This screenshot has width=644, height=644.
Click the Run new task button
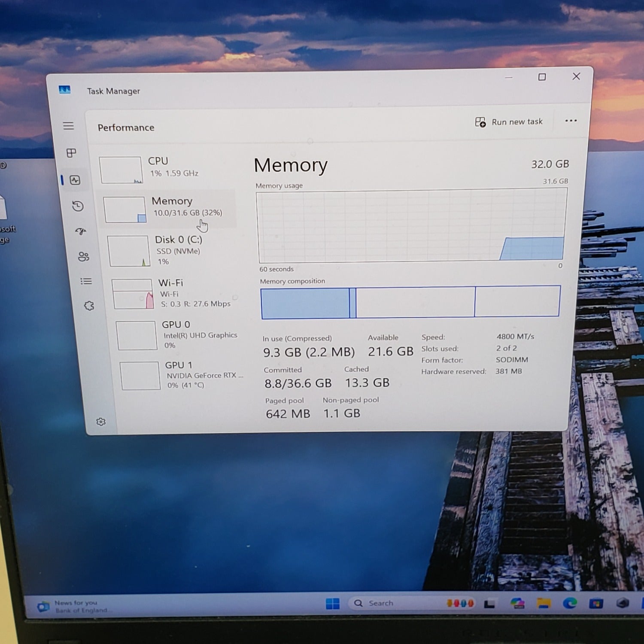[x=509, y=122]
